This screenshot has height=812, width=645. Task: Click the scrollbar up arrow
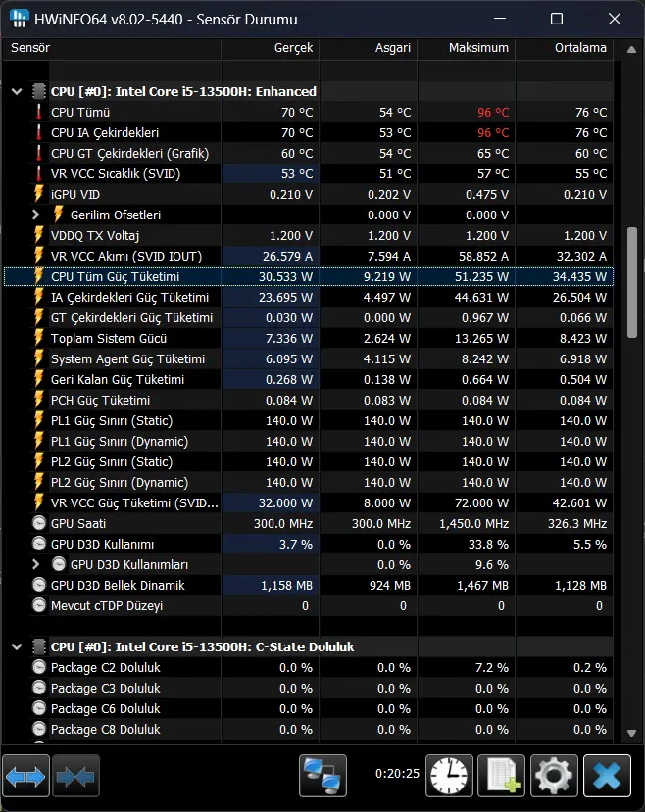click(631, 50)
